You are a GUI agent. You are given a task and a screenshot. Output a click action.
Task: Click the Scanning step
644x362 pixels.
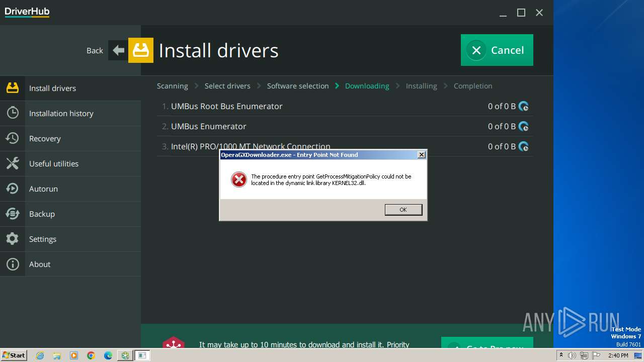tap(173, 86)
